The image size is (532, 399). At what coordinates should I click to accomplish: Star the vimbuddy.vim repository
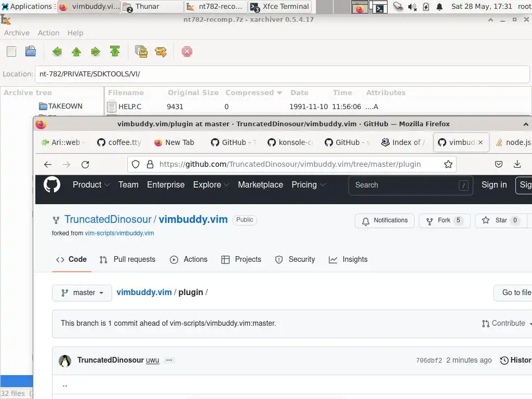501,220
